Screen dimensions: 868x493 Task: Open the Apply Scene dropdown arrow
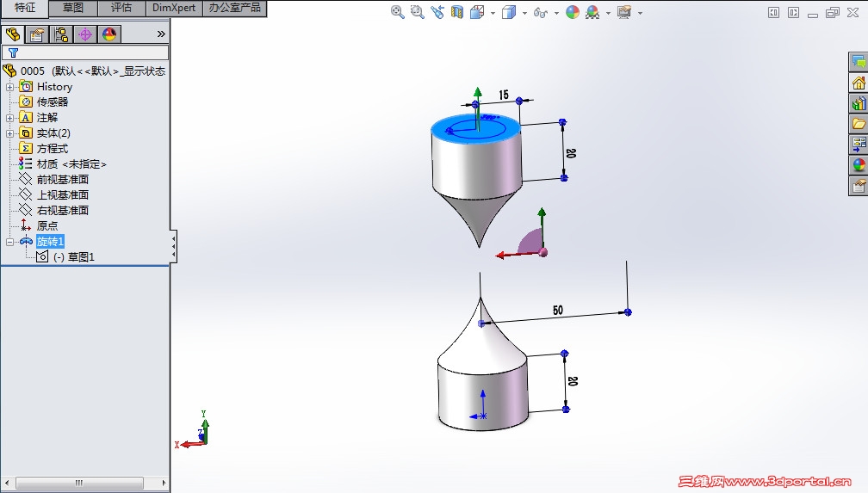click(608, 13)
